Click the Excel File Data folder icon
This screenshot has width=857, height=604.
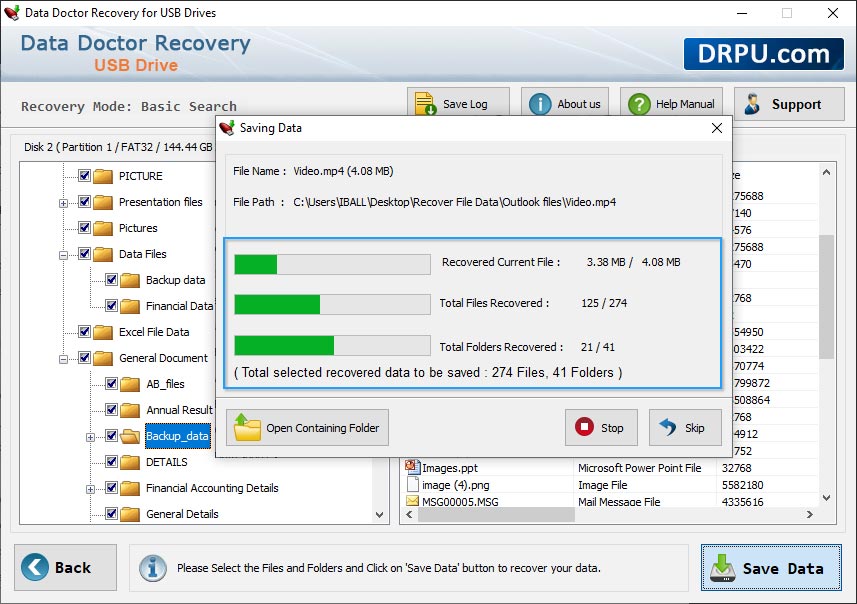pyautogui.click(x=103, y=332)
